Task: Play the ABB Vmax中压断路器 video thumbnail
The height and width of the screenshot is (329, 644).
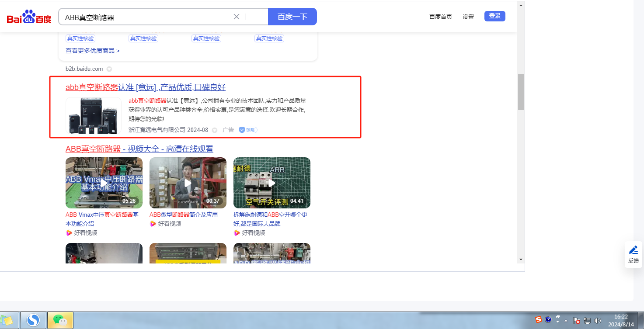Action: pos(104,183)
